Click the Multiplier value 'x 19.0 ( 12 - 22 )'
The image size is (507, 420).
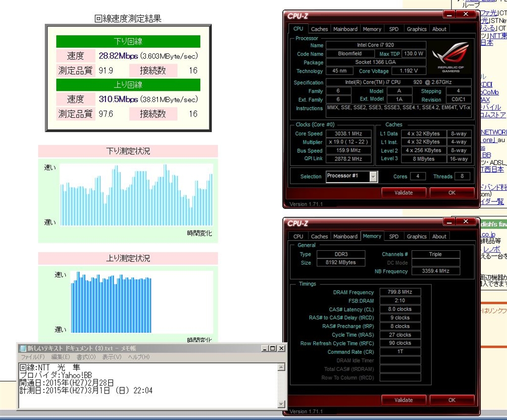coord(348,142)
